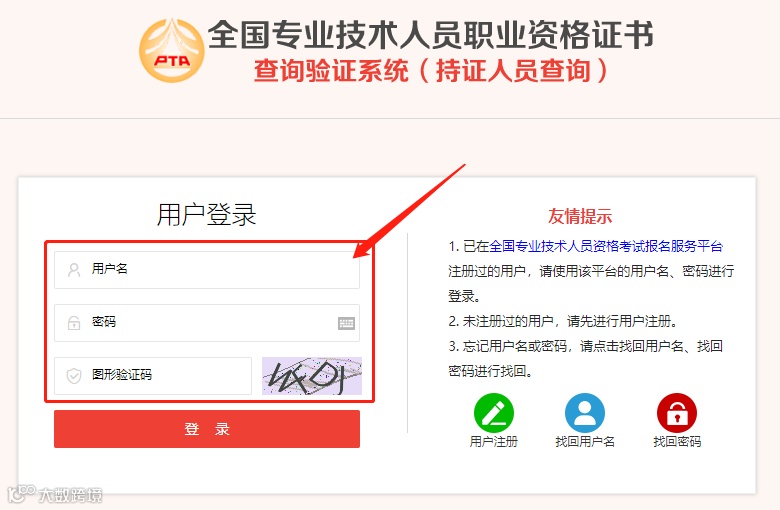Open 全国专业技术人员资格考试报名服务平台 link
Viewport: 780px width, 510px height.
click(x=606, y=246)
